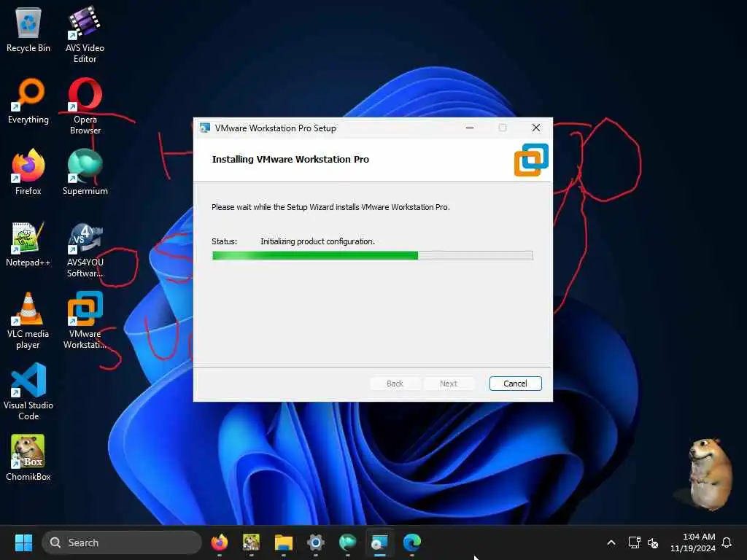Close the VMware Workstation Pro Setup window

click(536, 128)
